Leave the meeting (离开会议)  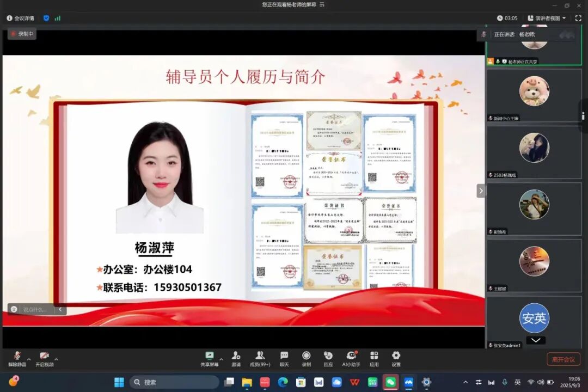click(563, 359)
